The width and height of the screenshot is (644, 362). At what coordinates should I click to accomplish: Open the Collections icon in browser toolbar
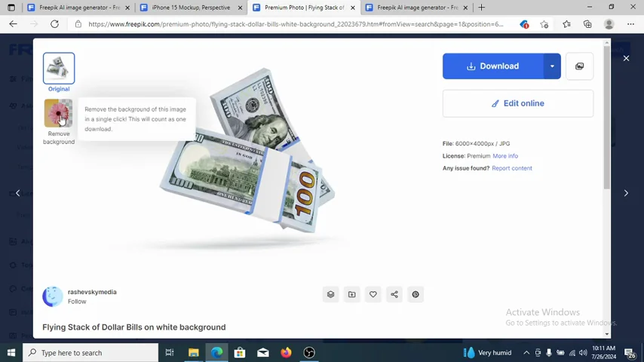point(587,24)
